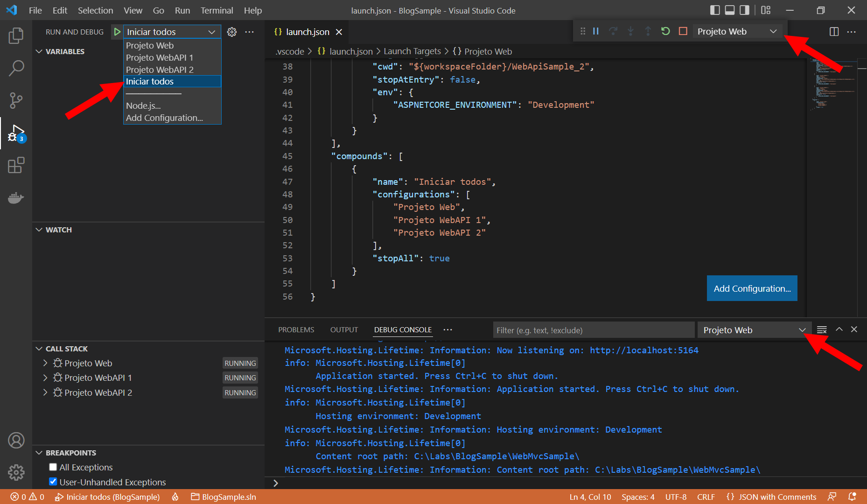Open the Explorer view in activity bar
The image size is (867, 504).
pos(16,36)
